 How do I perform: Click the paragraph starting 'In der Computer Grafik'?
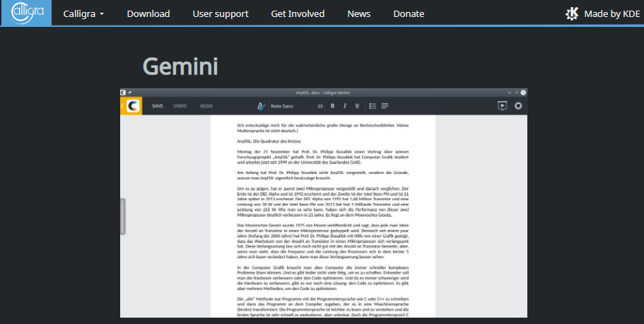tap(323, 278)
